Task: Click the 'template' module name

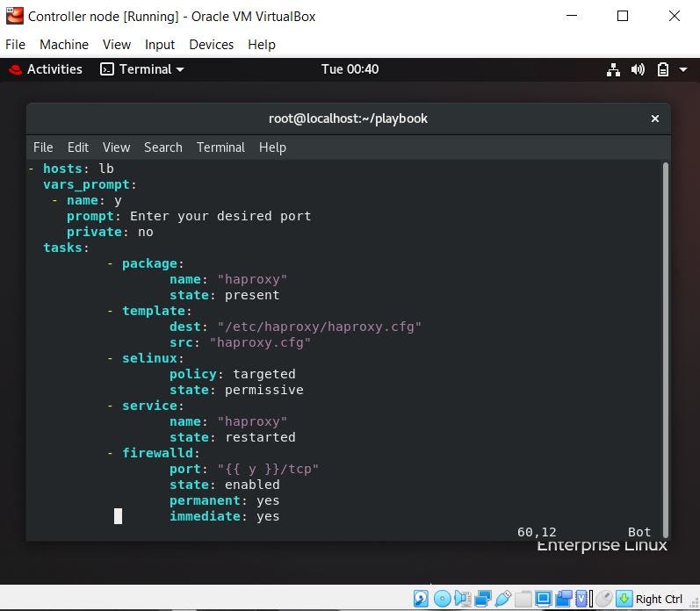Action: click(x=154, y=311)
